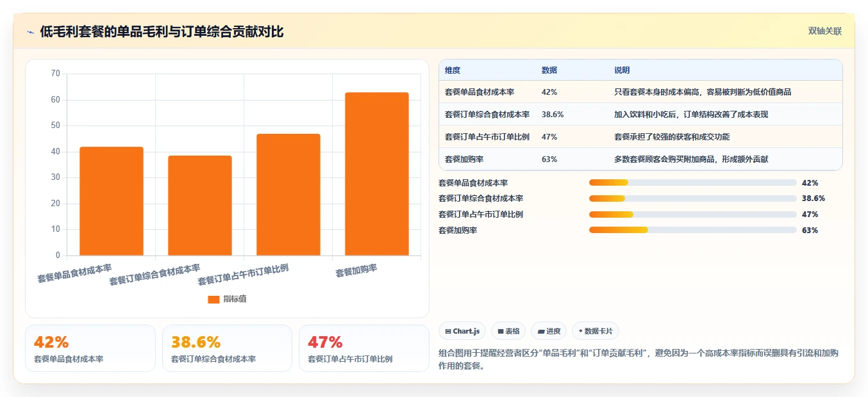
Task: Click the footer note starting 组合图用于提醒经营者
Action: coord(638,360)
